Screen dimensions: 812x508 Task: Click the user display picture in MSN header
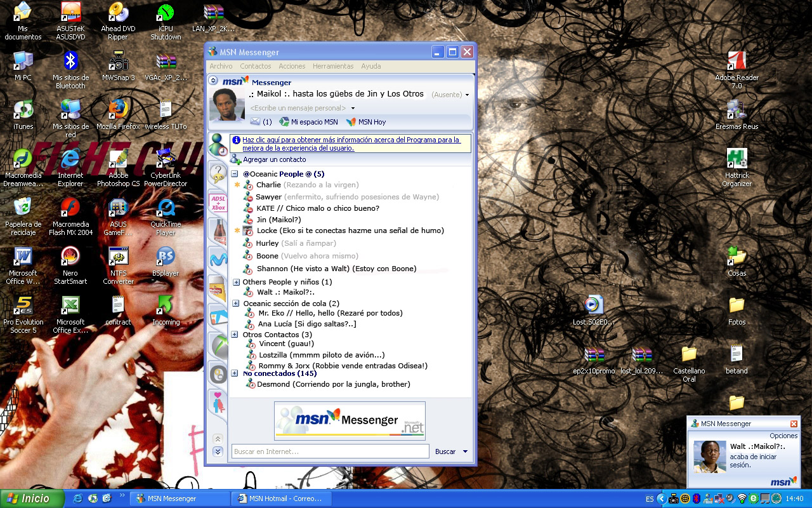pyautogui.click(x=227, y=104)
